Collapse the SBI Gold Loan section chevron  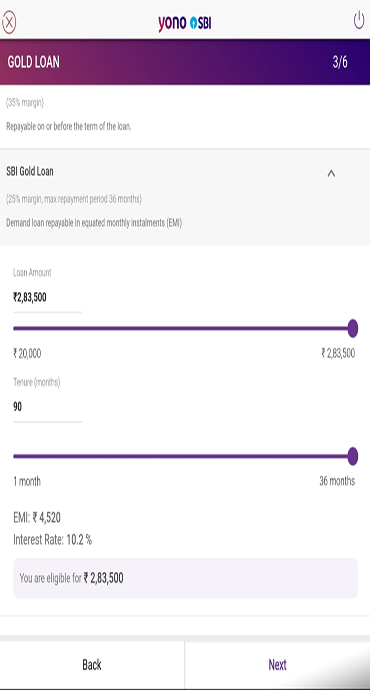331,173
